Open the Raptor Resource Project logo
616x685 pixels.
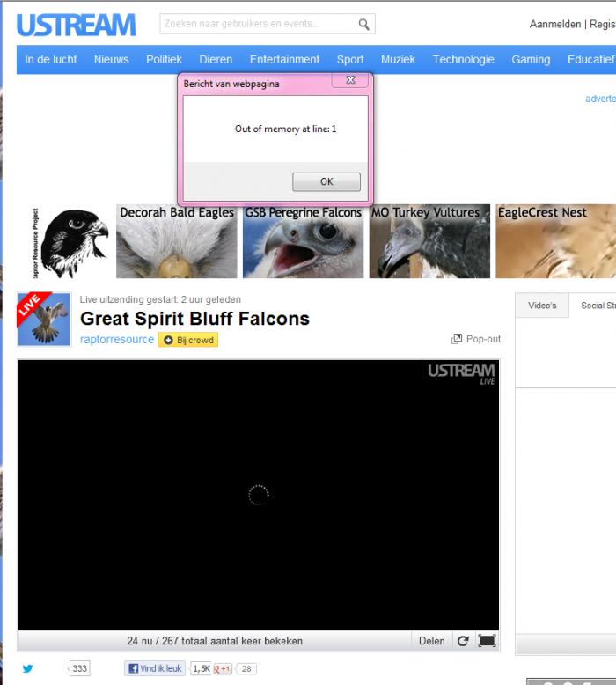coord(69,242)
